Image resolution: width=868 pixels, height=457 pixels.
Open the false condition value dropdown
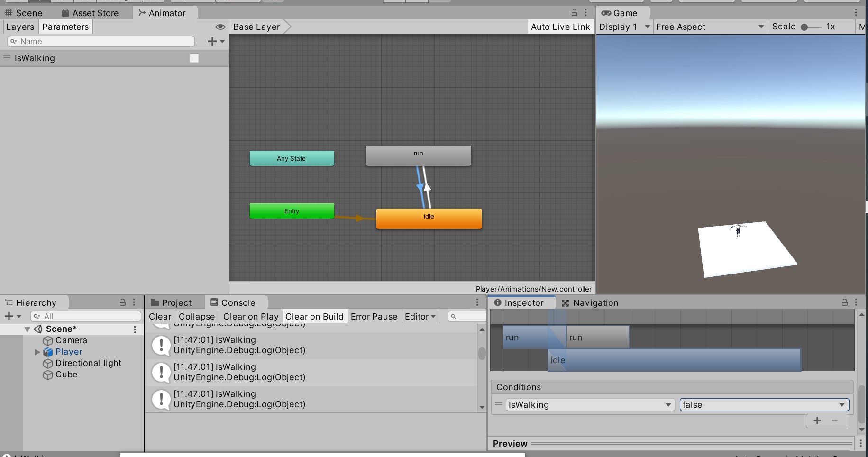[x=764, y=405]
